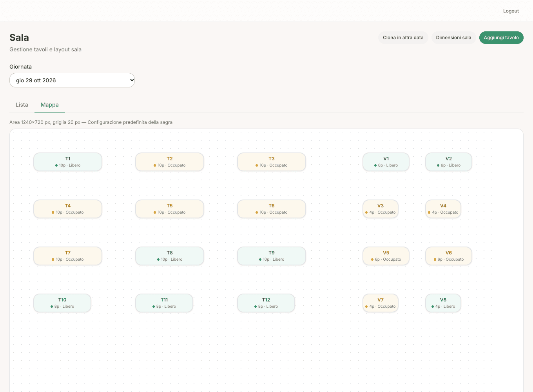Click table V7 card
The height and width of the screenshot is (392, 533).
tap(381, 303)
